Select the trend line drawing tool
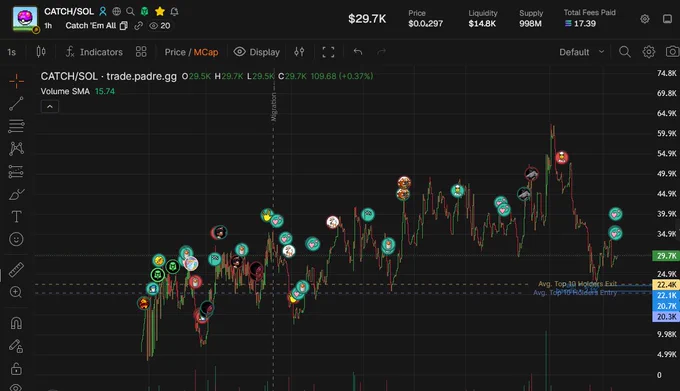This screenshot has width=680, height=391. point(16,104)
